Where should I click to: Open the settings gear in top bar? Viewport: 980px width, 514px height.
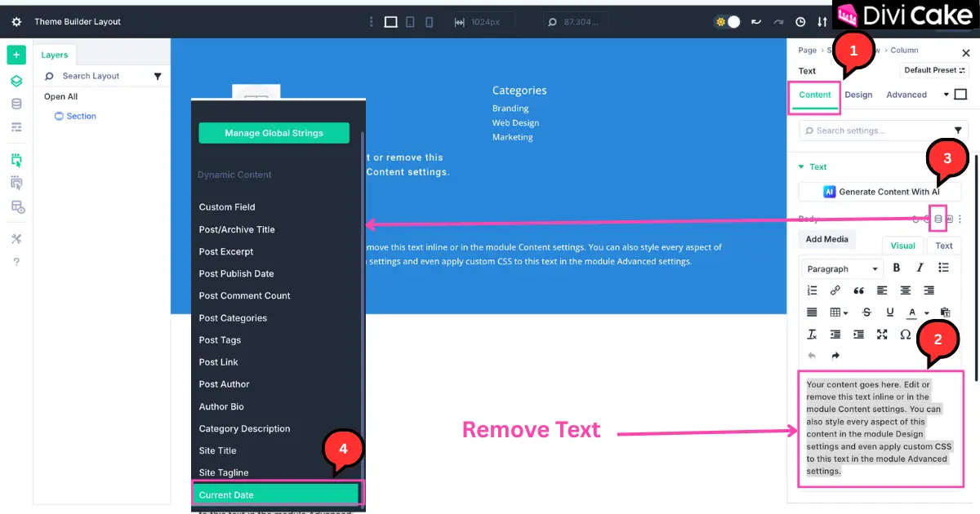(16, 22)
